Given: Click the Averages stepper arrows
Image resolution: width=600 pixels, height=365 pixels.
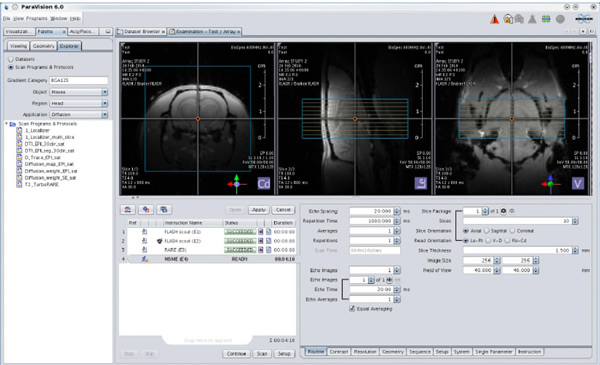Looking at the screenshot, I should (397, 231).
